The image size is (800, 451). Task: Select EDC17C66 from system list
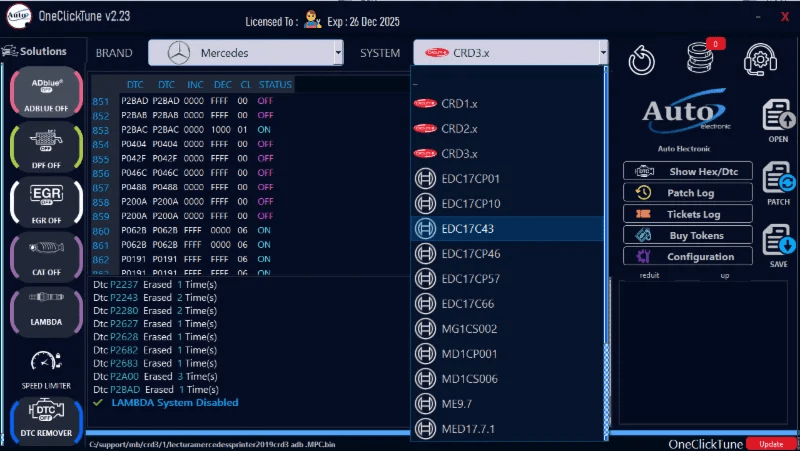[508, 304]
